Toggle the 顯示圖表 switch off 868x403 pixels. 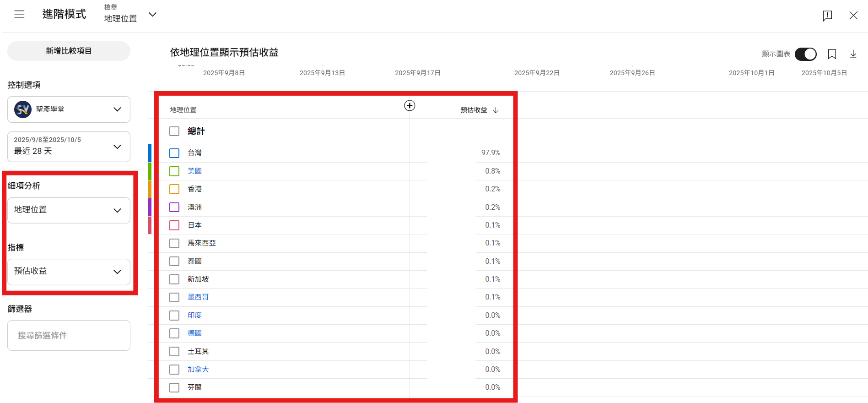pyautogui.click(x=805, y=54)
